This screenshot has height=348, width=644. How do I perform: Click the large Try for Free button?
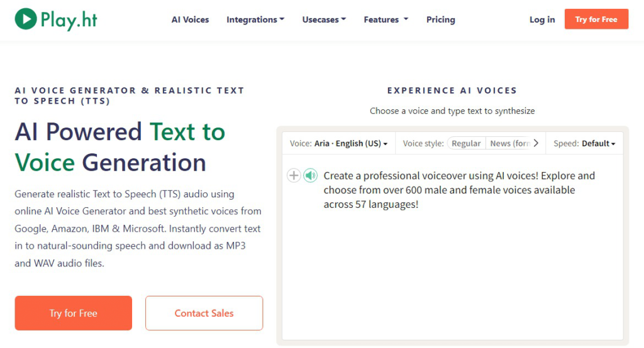pos(74,313)
